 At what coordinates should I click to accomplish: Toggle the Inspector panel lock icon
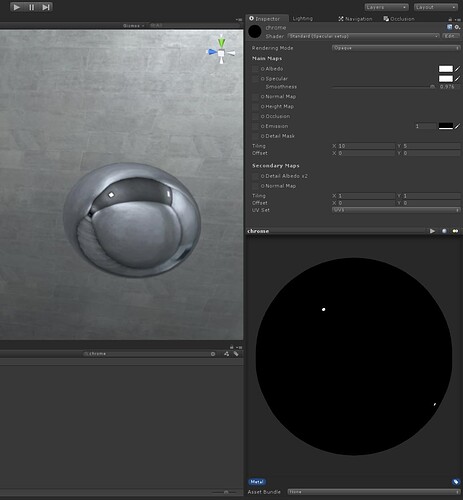point(450,19)
